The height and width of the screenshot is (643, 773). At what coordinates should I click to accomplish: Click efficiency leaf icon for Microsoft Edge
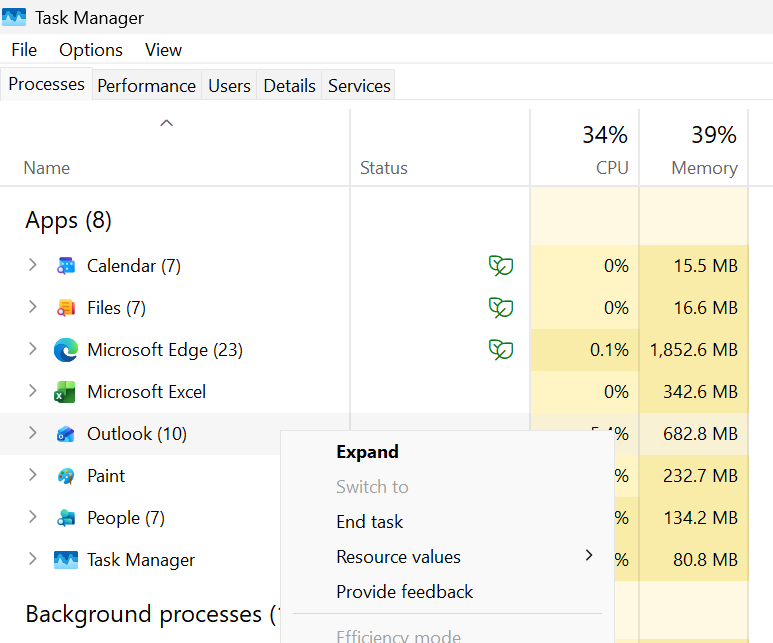[501, 350]
